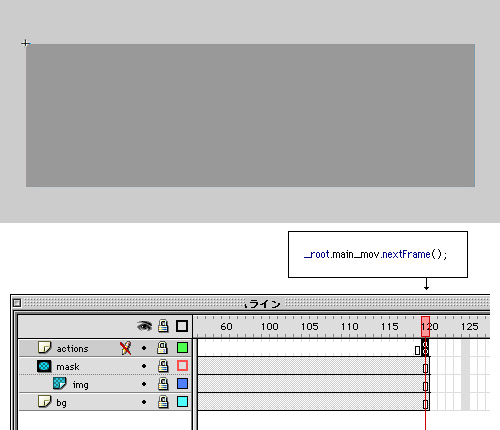Image resolution: width=500 pixels, height=430 pixels.
Task: Click the actions layer page icon
Action: (x=44, y=347)
